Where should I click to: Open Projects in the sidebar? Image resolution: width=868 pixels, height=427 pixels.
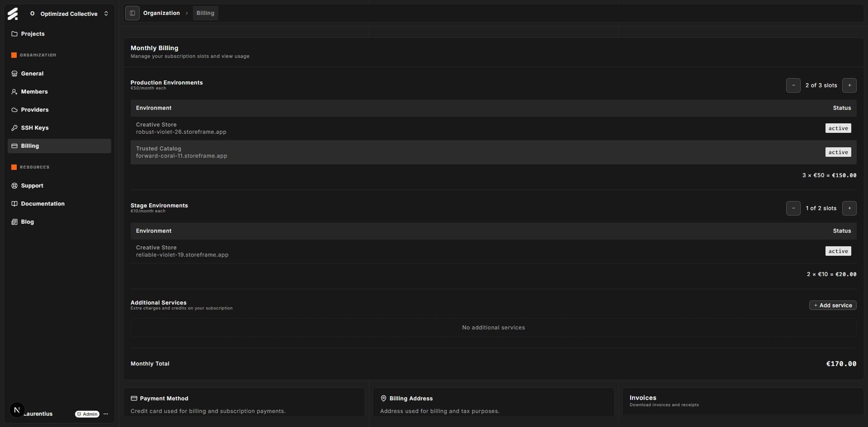click(59, 34)
